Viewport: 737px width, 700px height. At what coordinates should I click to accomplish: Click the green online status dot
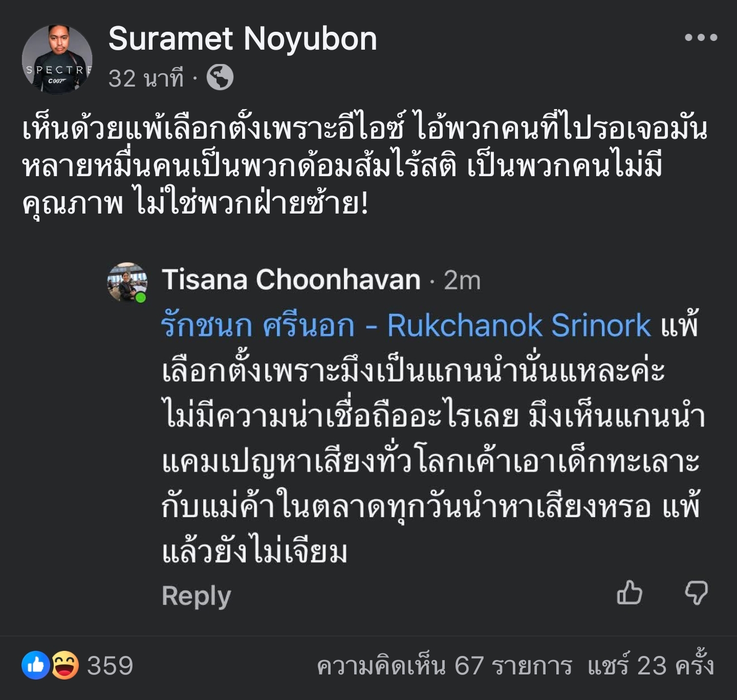[x=141, y=298]
